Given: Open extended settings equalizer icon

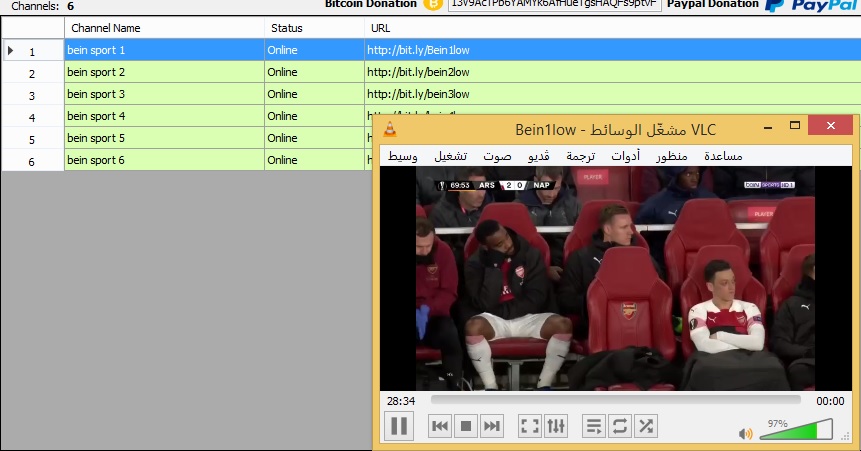Looking at the screenshot, I should point(556,426).
